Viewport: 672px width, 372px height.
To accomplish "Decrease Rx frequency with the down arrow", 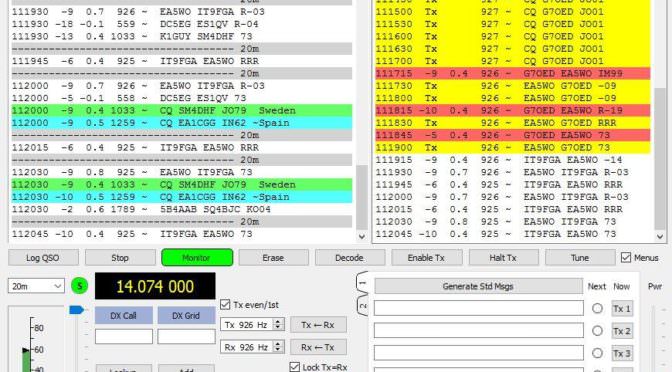I will [x=278, y=350].
